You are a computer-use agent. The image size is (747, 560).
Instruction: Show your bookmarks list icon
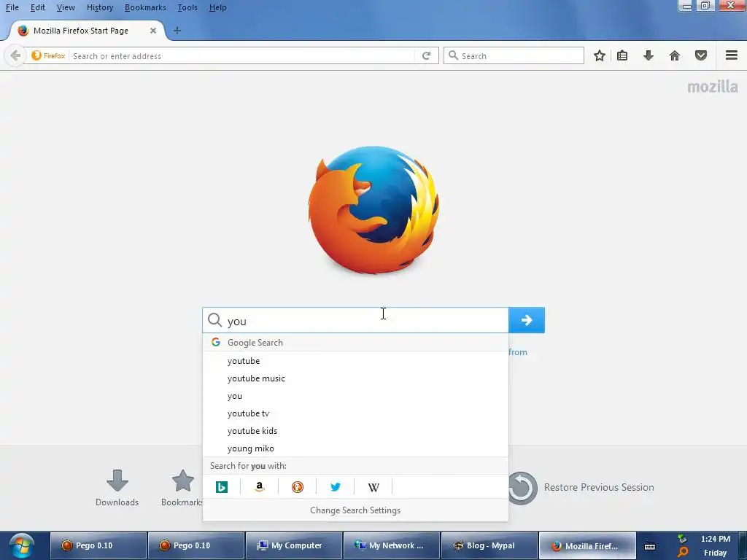pyautogui.click(x=622, y=55)
